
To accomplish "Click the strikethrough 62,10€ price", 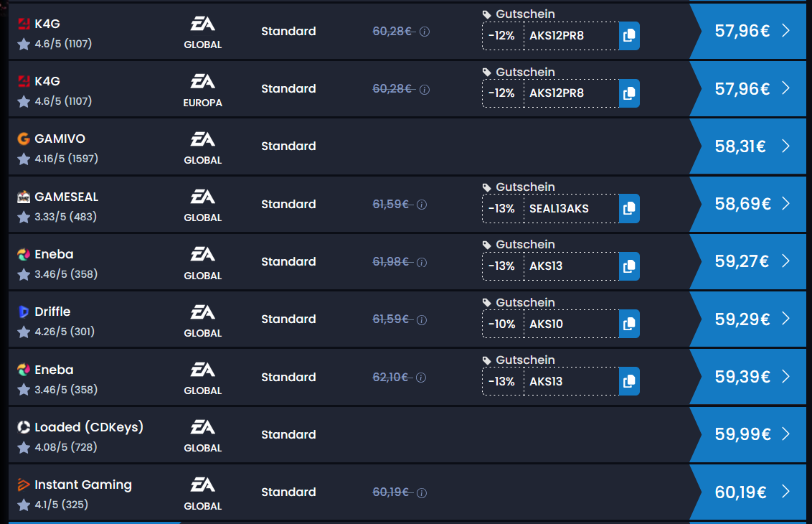I will [391, 378].
